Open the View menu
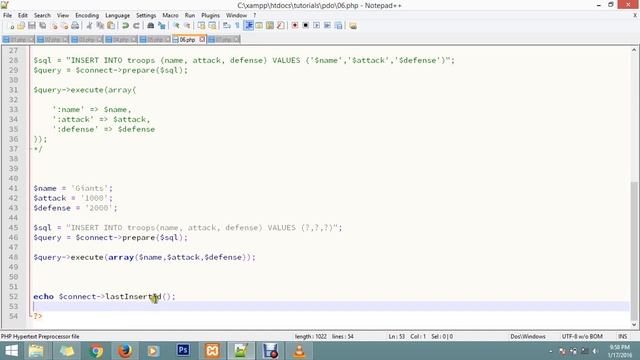The image size is (640, 360). click(63, 15)
